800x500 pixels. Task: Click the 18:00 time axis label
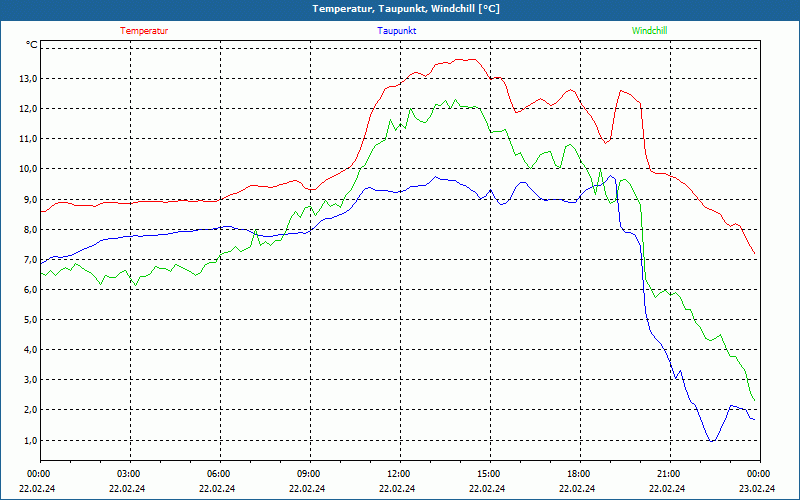[x=579, y=474]
